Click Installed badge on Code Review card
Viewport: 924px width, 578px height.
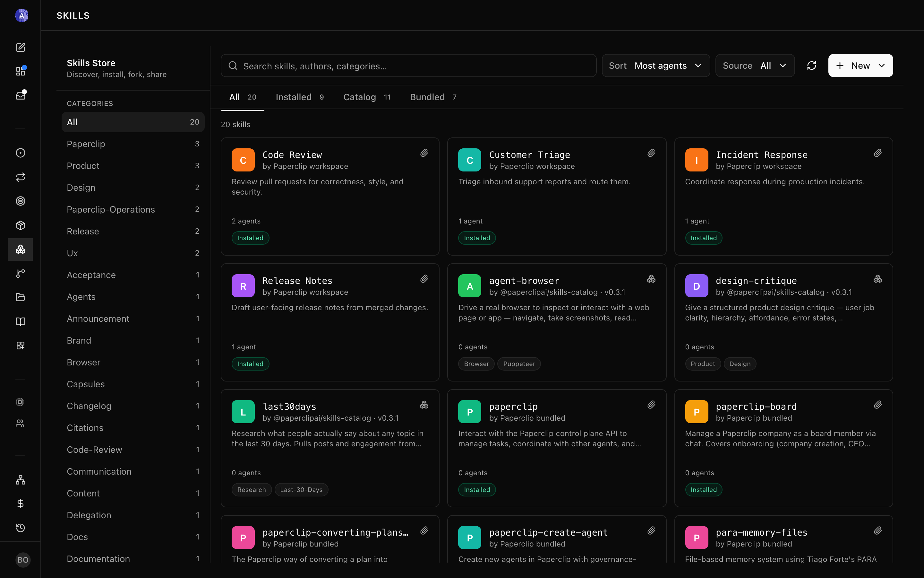(250, 238)
